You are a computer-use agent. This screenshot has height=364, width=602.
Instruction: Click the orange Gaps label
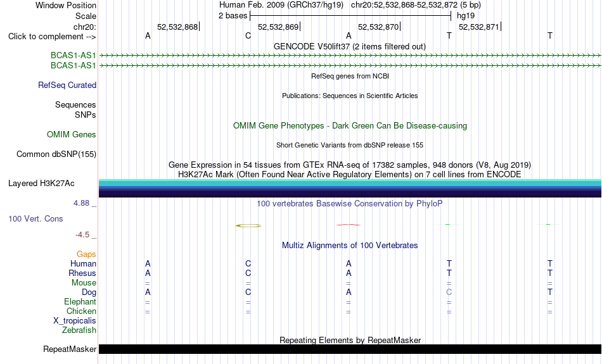click(86, 254)
